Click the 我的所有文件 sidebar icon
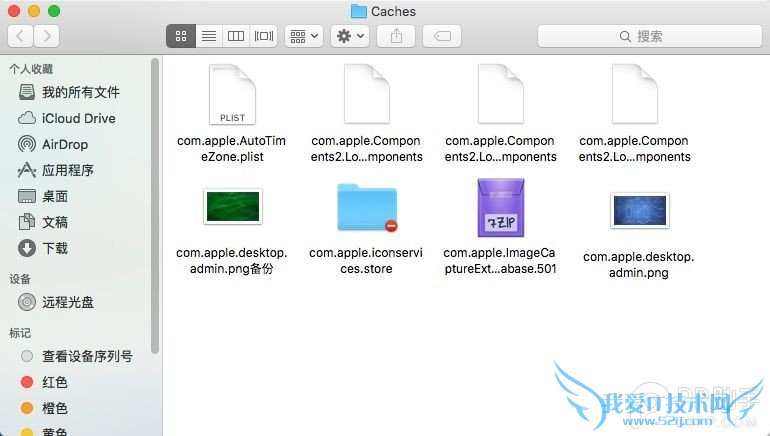This screenshot has width=770, height=436. click(27, 92)
